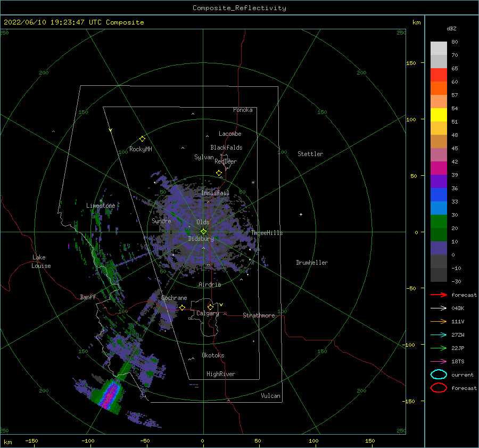Click the yellow diamond marker near RedDeer
The height and width of the screenshot is (448, 479).
(219, 173)
